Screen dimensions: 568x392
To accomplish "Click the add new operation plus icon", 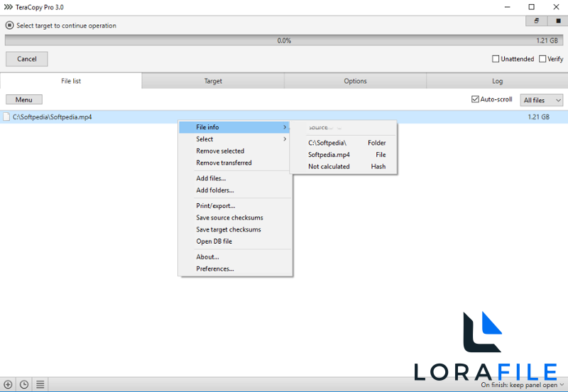I will click(8, 384).
